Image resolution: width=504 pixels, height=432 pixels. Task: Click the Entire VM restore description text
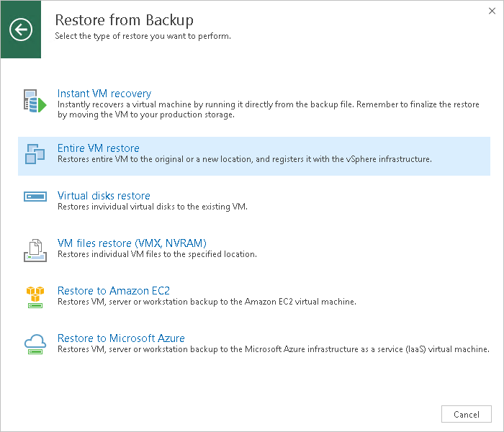point(244,159)
